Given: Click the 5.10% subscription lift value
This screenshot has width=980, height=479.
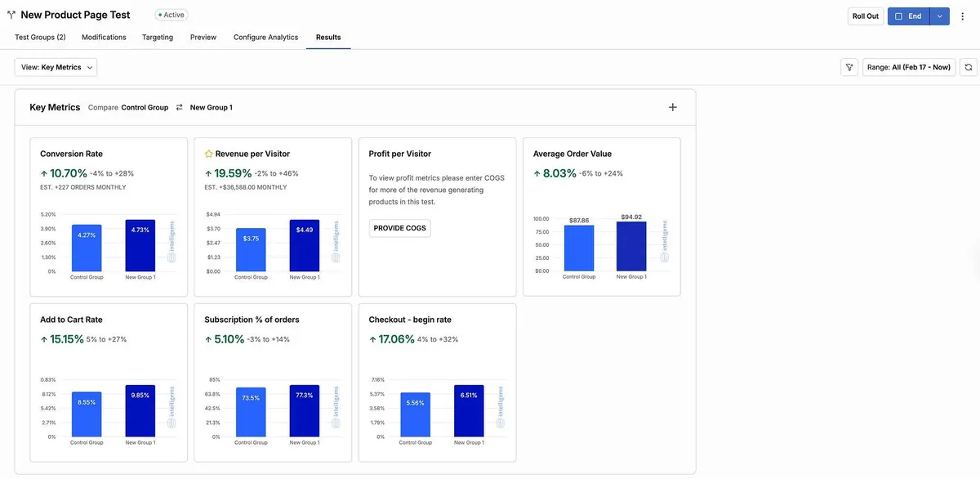Looking at the screenshot, I should (x=229, y=339).
